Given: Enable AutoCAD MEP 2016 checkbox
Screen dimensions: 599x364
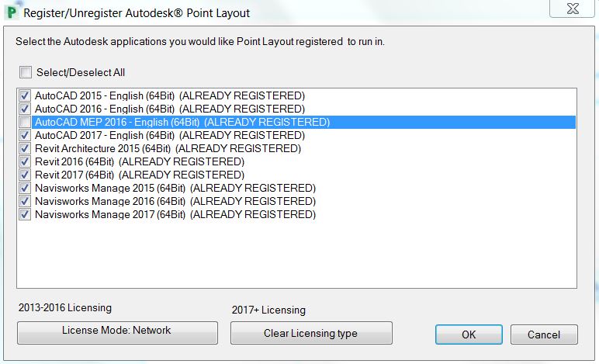Looking at the screenshot, I should click(x=25, y=122).
